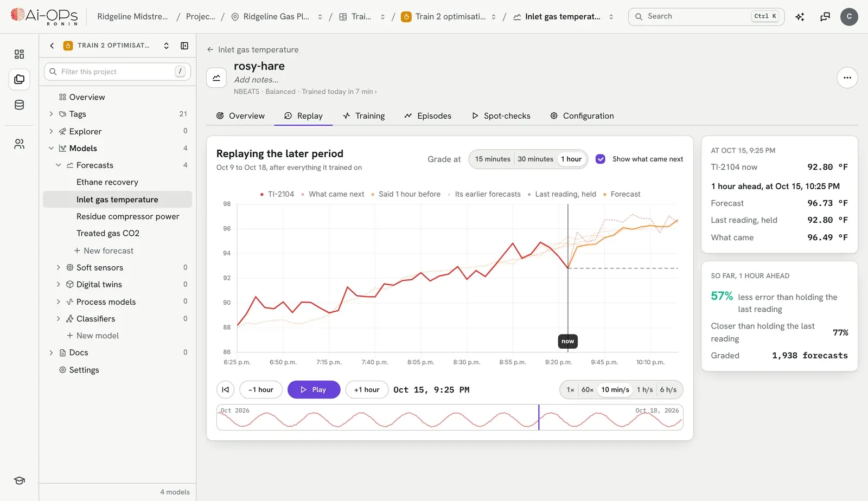Viewport: 868px width, 501px height.
Task: Switch to the Overview tab
Action: [x=240, y=116]
